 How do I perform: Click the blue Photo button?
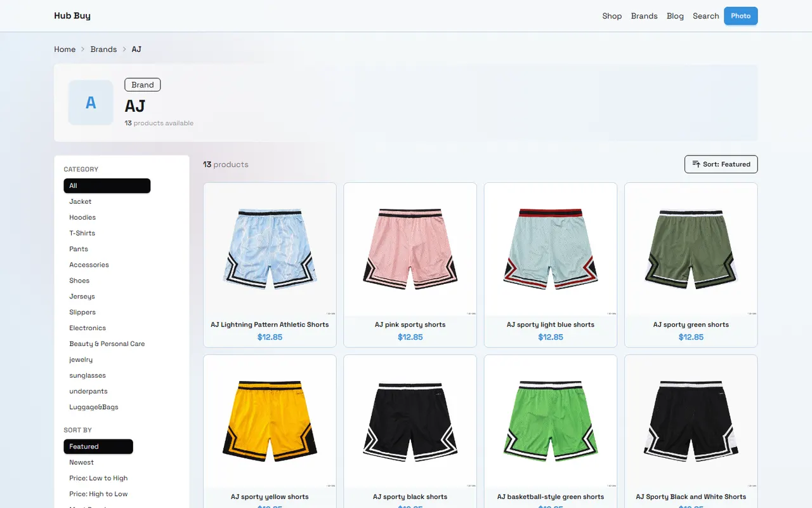pos(741,16)
